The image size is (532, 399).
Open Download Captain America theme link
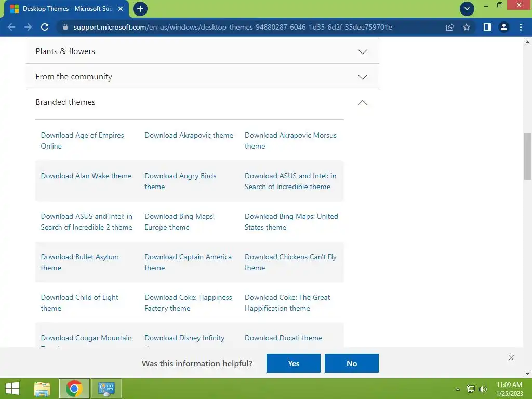pyautogui.click(x=188, y=262)
